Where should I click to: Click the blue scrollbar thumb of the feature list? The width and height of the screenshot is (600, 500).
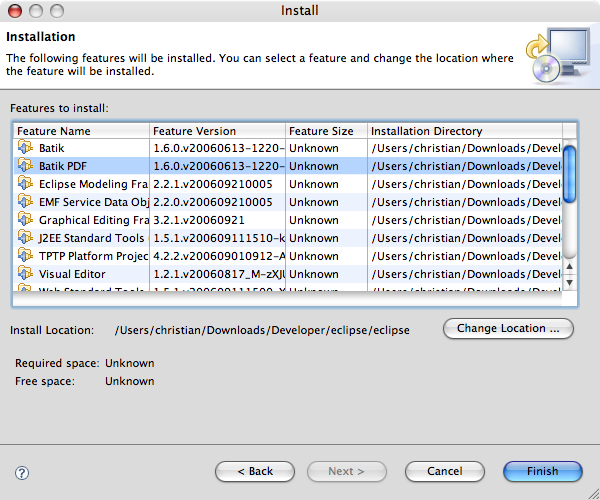[569, 174]
